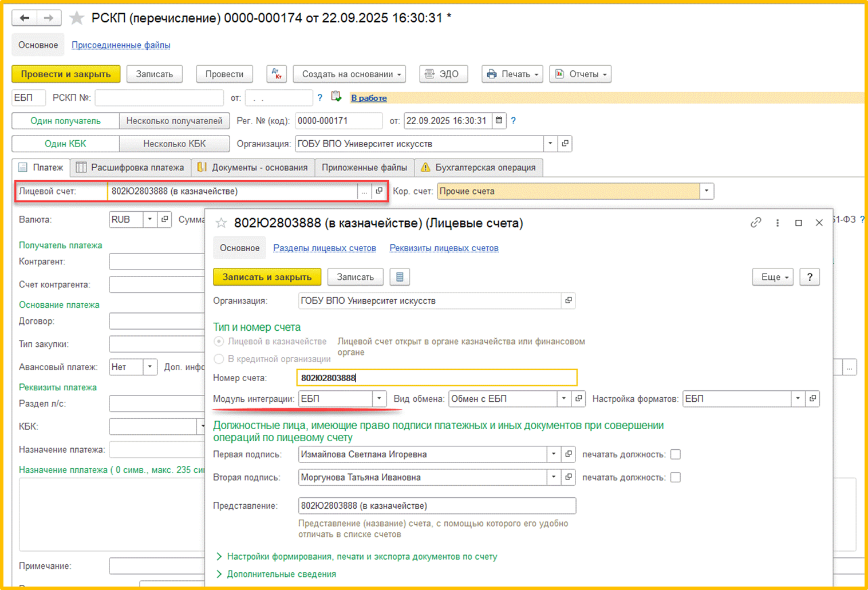Screen dimensions: 868x590
Task: Open the Печать dropdown menu
Action: (512, 74)
